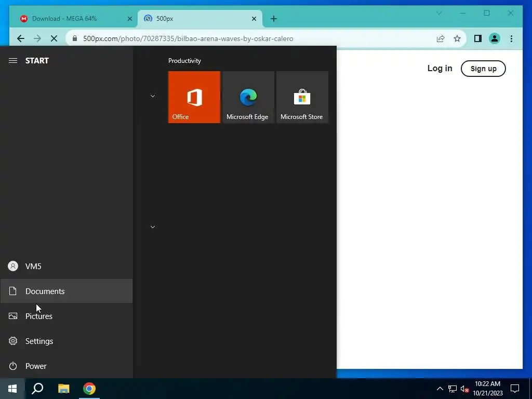Switch to Chrome in taskbar
Screen dimensions: 532x399
click(x=89, y=389)
